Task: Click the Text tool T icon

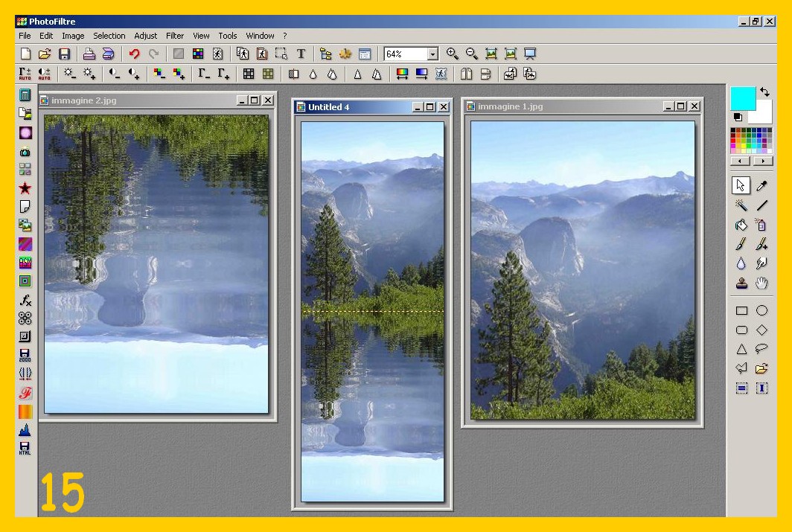Action: 301,54
